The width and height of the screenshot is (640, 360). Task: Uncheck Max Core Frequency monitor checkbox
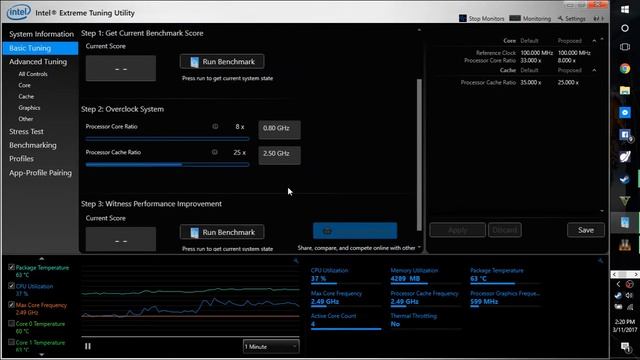click(11, 305)
